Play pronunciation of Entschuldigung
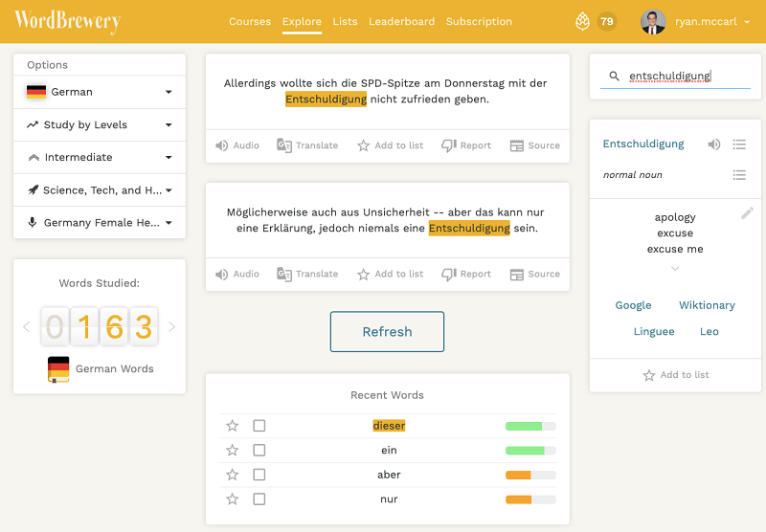766x532 pixels. click(x=714, y=144)
